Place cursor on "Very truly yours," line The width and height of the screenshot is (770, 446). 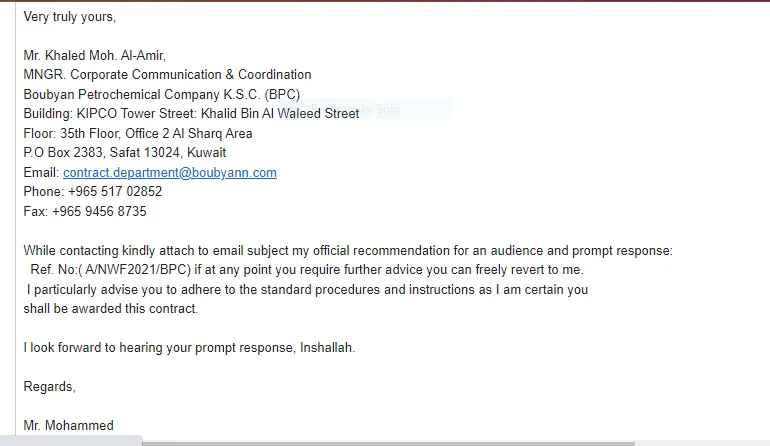point(70,17)
